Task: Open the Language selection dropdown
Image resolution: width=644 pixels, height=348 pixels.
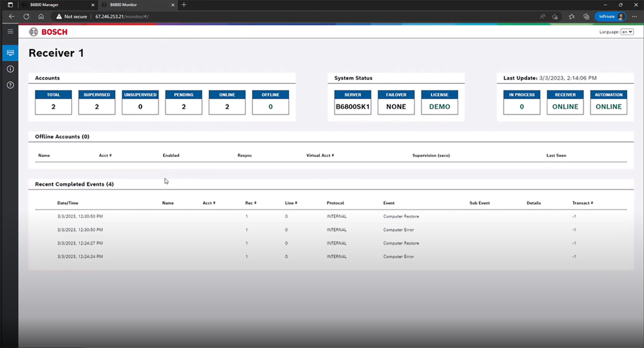Action: coord(628,32)
